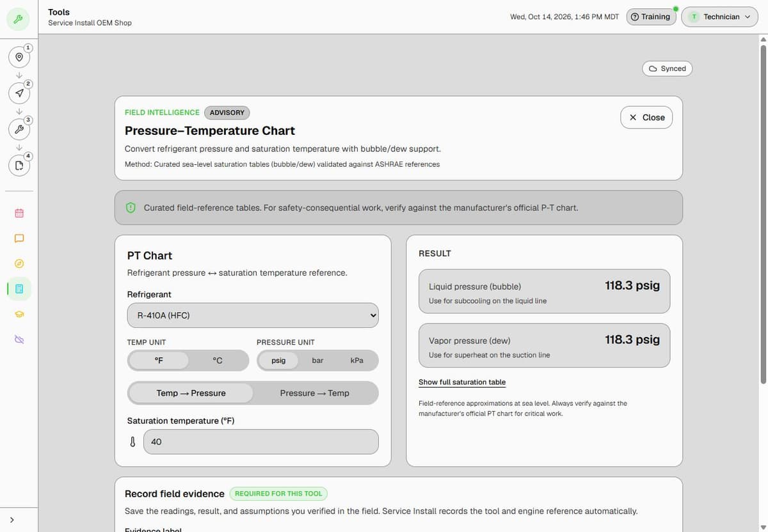
Task: Click the purple crossed-out eye sidebar icon
Action: coord(19,340)
